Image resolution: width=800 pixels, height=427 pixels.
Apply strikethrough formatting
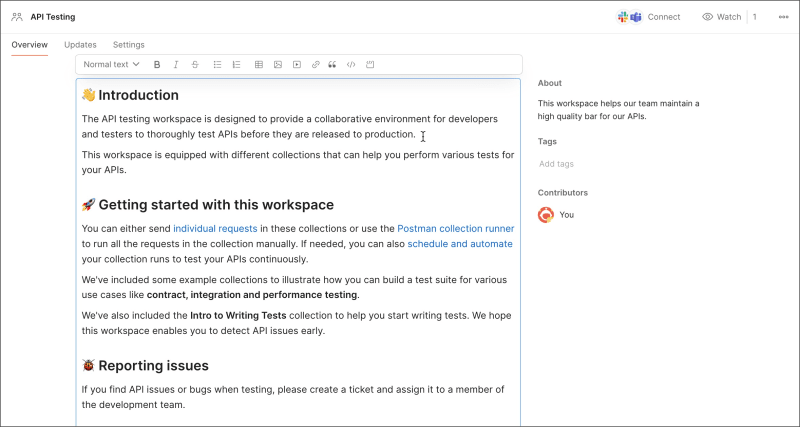click(x=195, y=65)
